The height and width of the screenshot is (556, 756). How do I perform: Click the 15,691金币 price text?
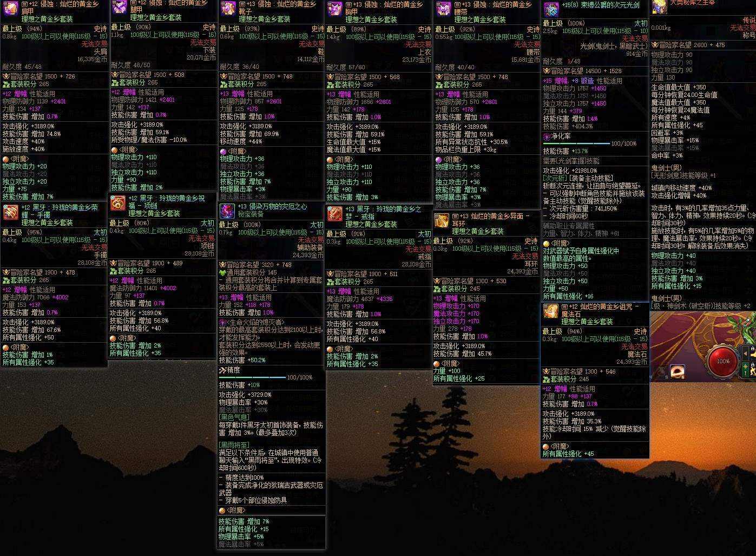pyautogui.click(x=525, y=60)
